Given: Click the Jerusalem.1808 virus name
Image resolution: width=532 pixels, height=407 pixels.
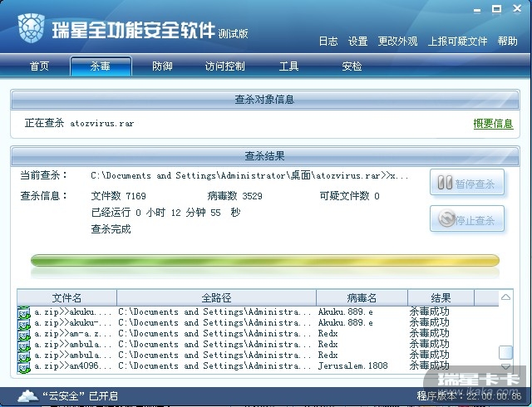Looking at the screenshot, I should pos(352,366).
